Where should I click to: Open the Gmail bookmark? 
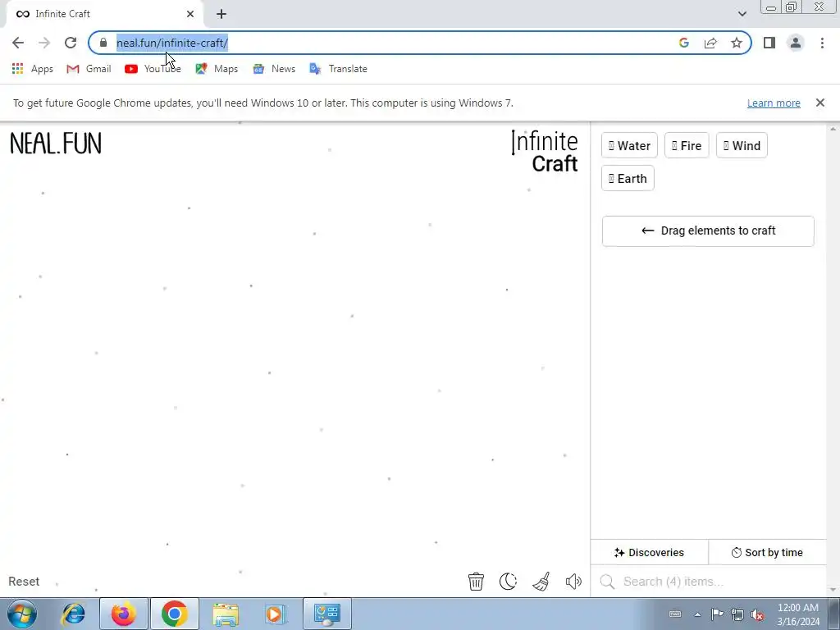coord(89,69)
